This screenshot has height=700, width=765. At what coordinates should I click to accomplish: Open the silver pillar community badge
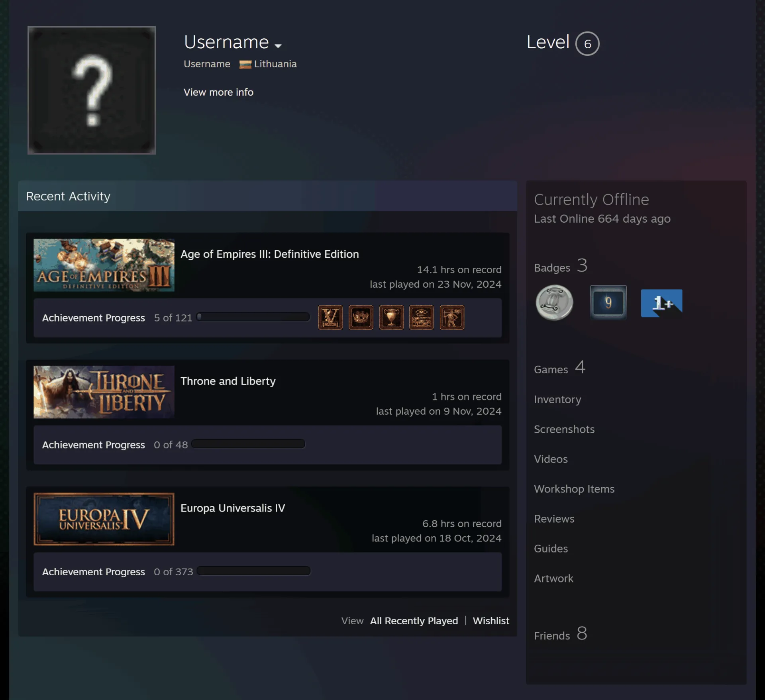[x=554, y=303]
